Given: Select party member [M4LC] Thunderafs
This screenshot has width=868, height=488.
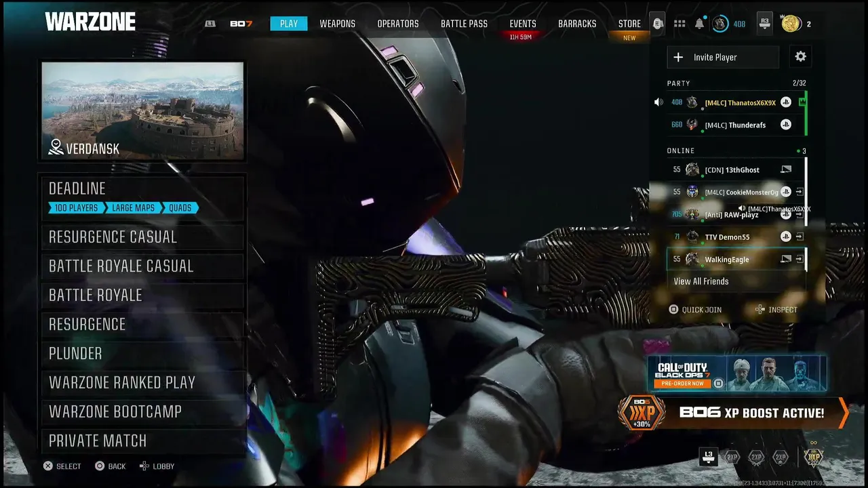Looking at the screenshot, I should pos(736,125).
